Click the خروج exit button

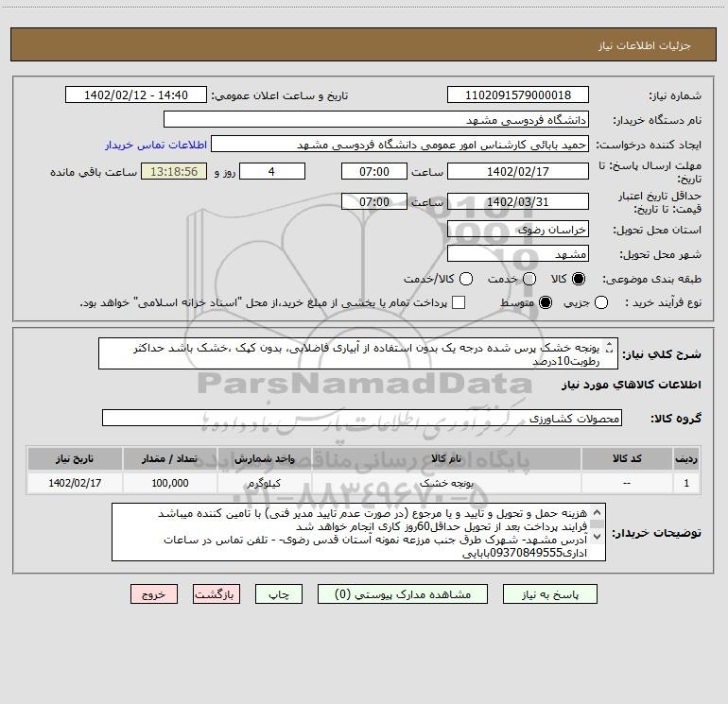(154, 594)
